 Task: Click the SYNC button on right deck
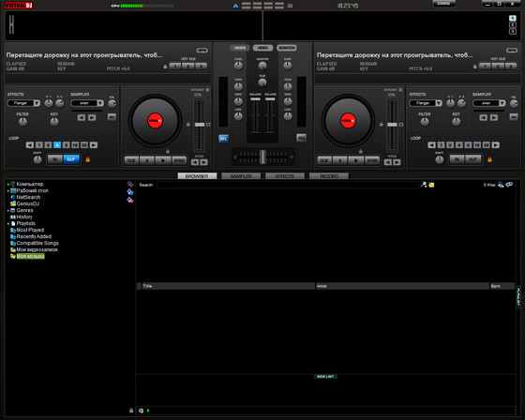click(x=372, y=160)
